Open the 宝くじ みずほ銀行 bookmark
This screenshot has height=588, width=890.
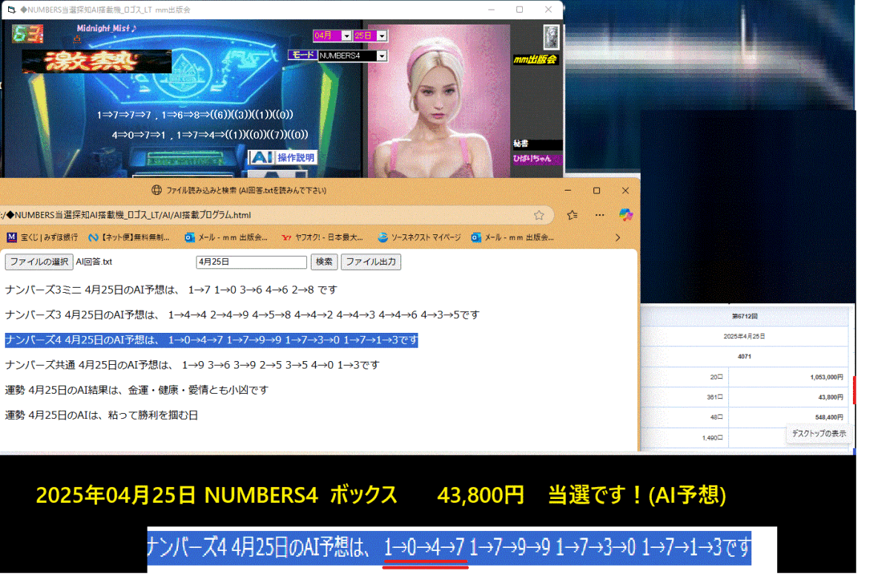pos(42,238)
